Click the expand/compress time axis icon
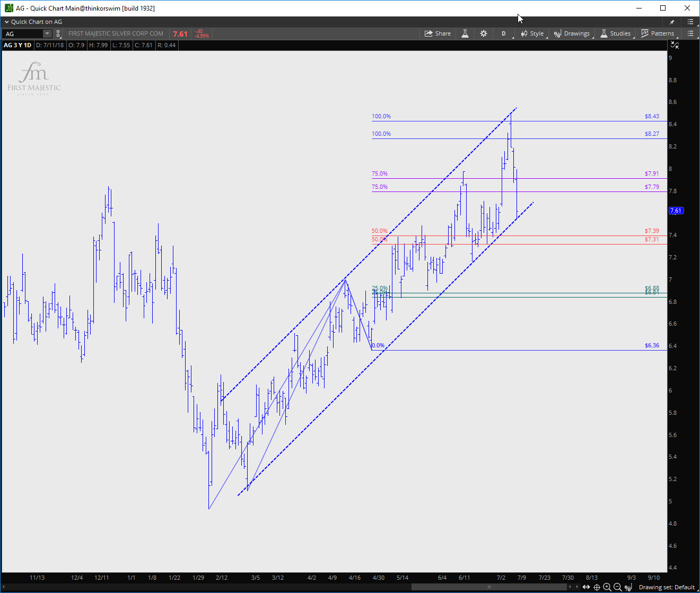The height and width of the screenshot is (593, 700). point(586,587)
